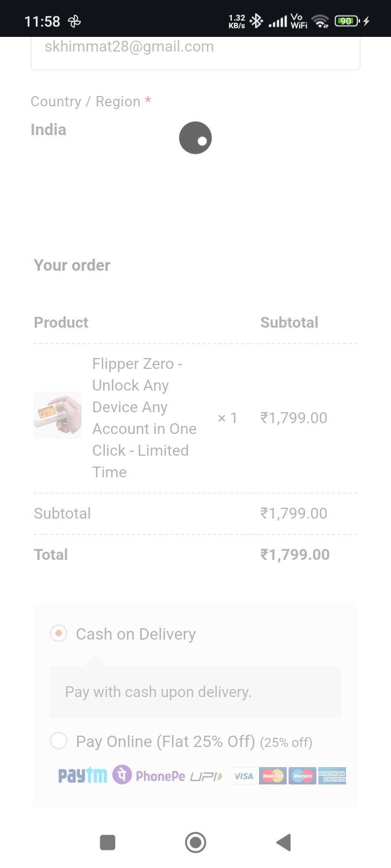This screenshot has width=391, height=868.
Task: Tap the India country value
Action: pyautogui.click(x=49, y=130)
